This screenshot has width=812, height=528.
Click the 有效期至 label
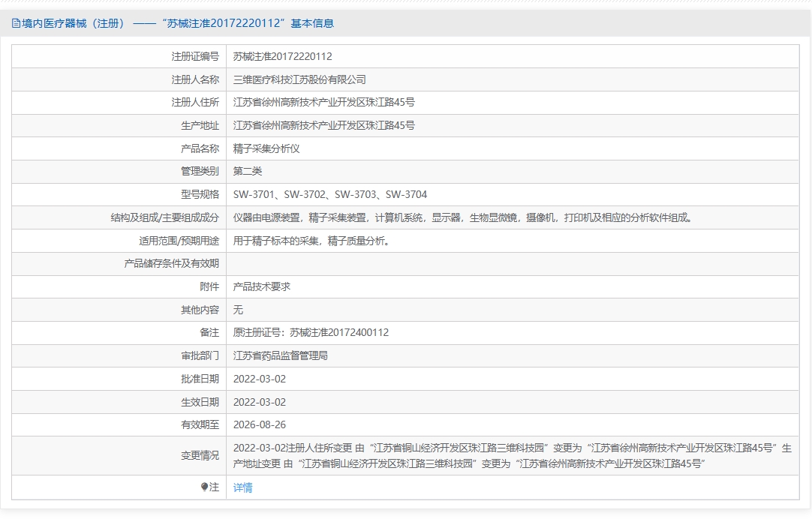200,425
